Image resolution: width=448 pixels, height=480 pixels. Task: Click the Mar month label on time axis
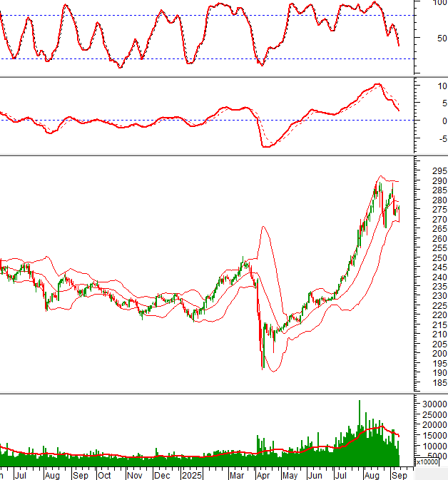coord(237,476)
